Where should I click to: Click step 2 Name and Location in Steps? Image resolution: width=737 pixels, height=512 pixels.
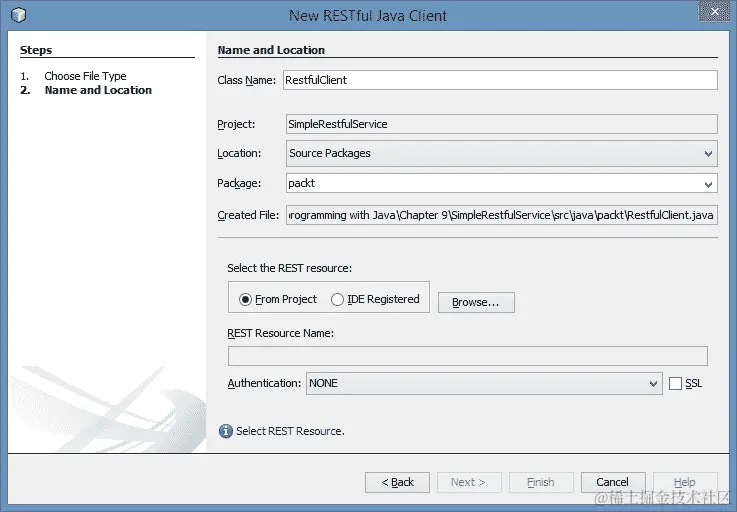(98, 90)
